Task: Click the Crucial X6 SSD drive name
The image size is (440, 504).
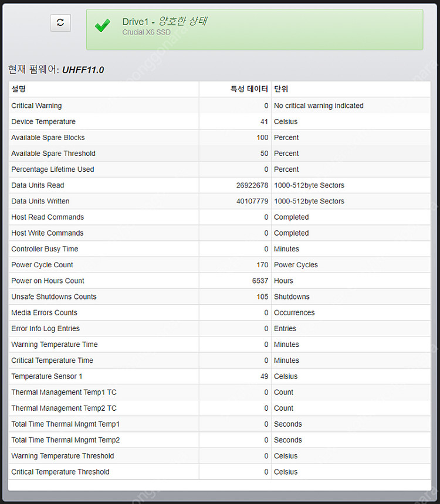Action: click(x=148, y=32)
